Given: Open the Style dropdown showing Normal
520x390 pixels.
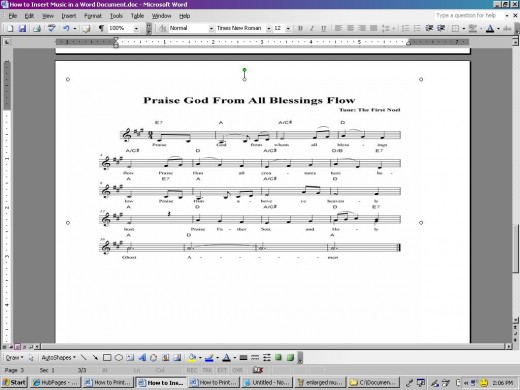Looking at the screenshot, I should (x=211, y=28).
